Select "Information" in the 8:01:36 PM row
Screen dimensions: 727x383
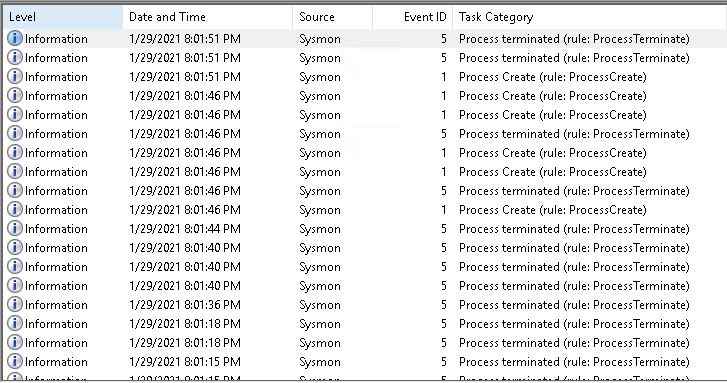(56, 305)
